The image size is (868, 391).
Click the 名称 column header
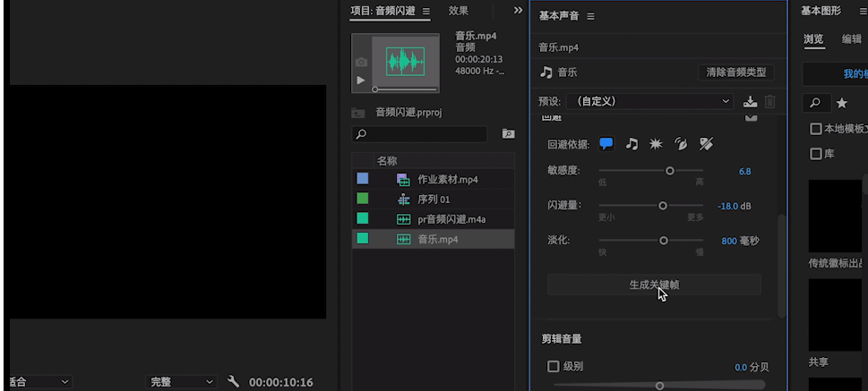tap(387, 161)
